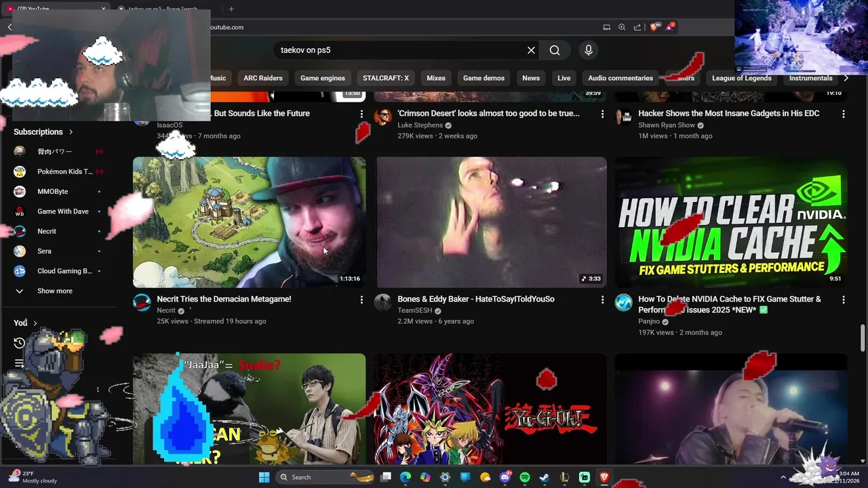Open the Brave Rewards triangle icon
The height and width of the screenshot is (488, 868).
click(670, 27)
